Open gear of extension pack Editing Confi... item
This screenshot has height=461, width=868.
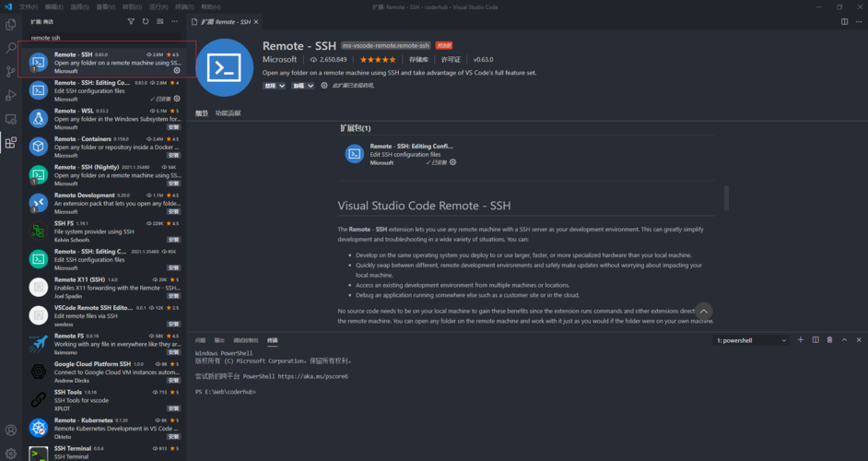452,162
